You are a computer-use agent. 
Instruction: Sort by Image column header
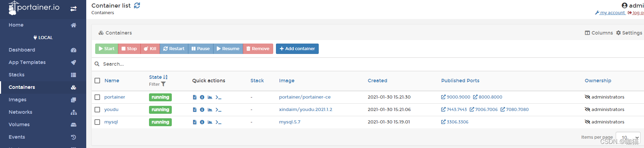click(287, 81)
